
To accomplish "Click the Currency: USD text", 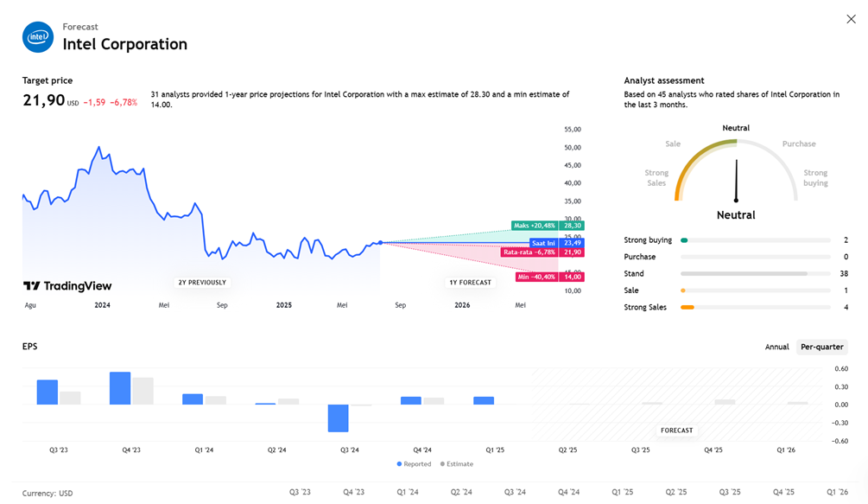I will click(x=47, y=494).
